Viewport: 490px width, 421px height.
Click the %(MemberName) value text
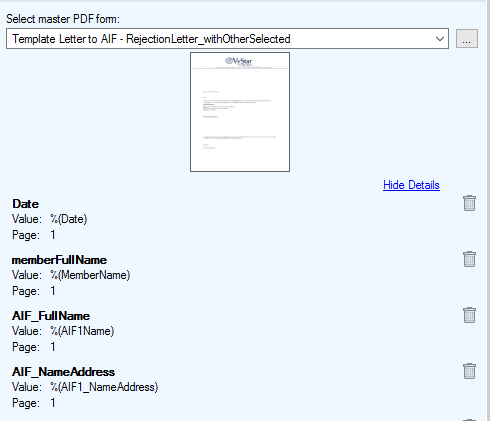tap(90, 275)
